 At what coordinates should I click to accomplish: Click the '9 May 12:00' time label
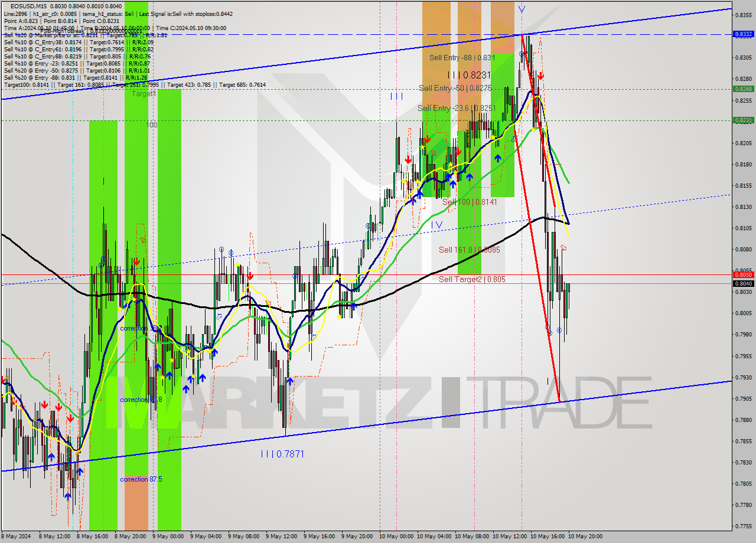coord(281,537)
